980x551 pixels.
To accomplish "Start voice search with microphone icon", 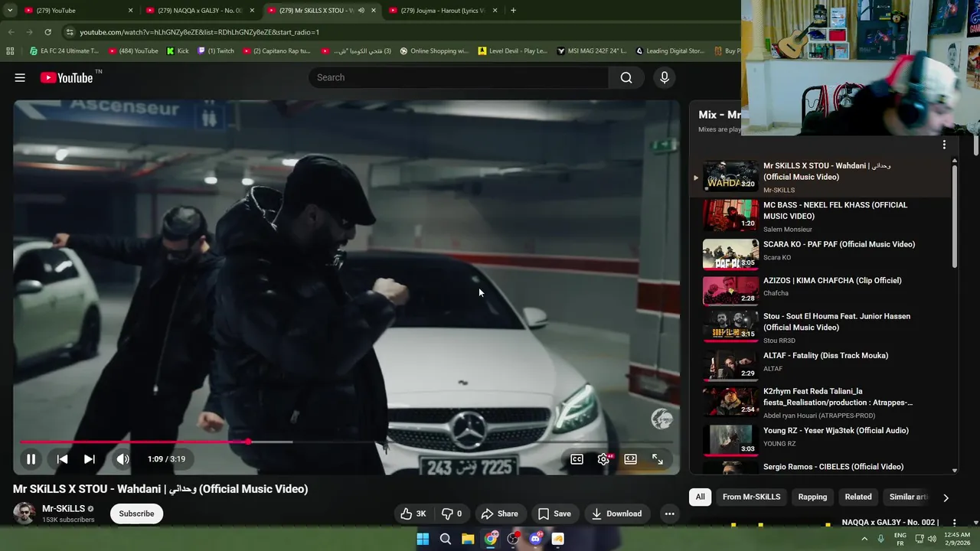I will pyautogui.click(x=665, y=77).
